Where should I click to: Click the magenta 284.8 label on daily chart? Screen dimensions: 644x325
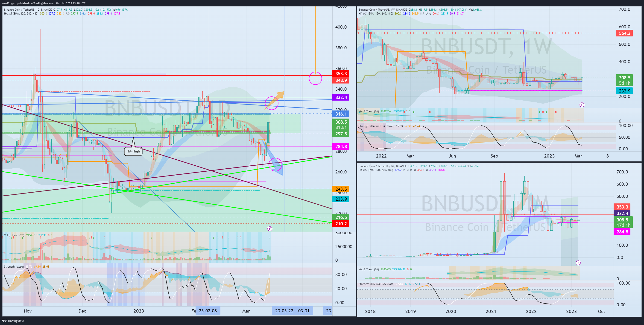[x=341, y=146]
